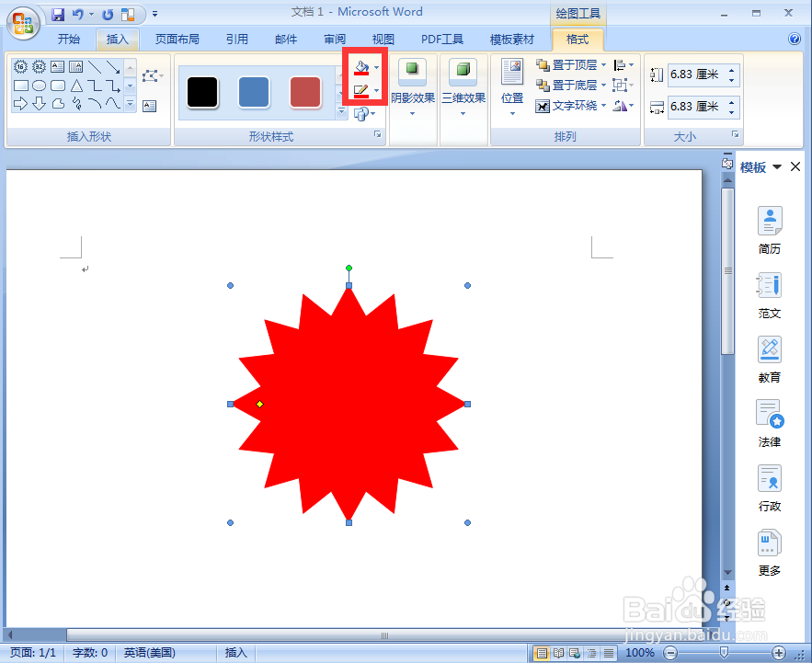Open the 行政 template category
Screen dimensions: 812x663
[x=770, y=488]
